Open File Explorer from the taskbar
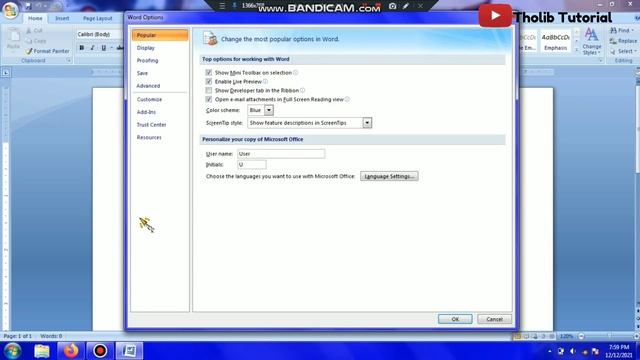 pos(42,351)
